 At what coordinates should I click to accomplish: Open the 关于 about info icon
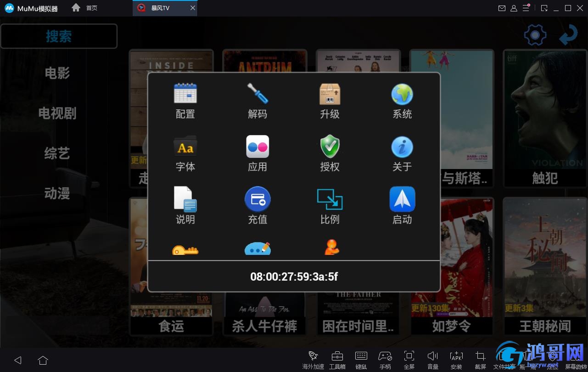click(x=402, y=147)
